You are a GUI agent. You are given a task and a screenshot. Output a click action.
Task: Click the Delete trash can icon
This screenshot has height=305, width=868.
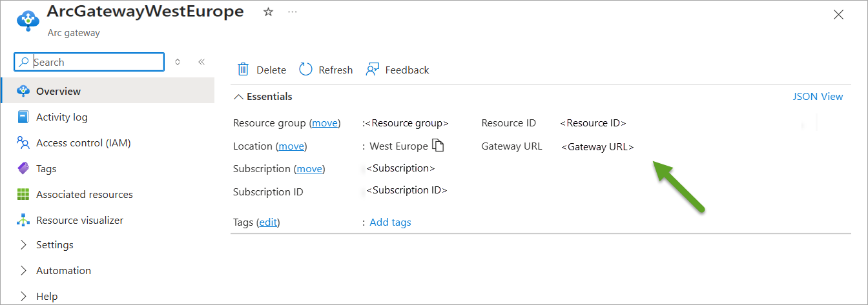pyautogui.click(x=243, y=70)
